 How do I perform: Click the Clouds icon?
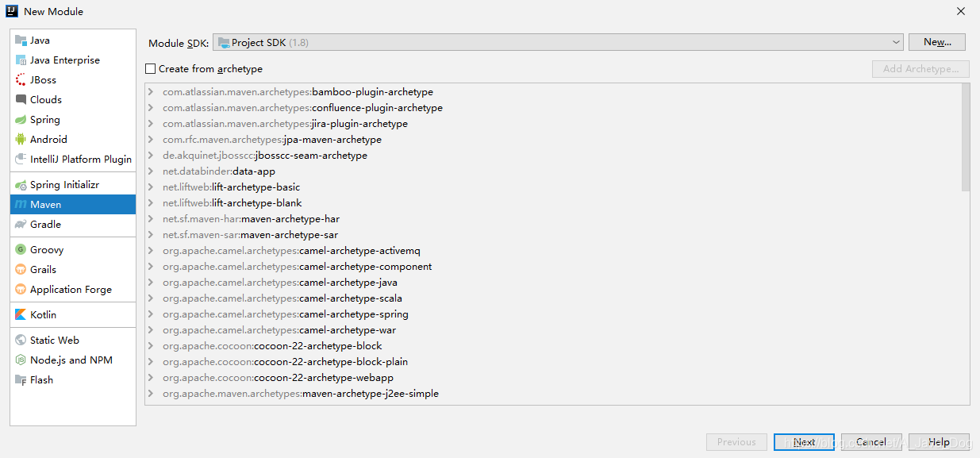point(21,100)
